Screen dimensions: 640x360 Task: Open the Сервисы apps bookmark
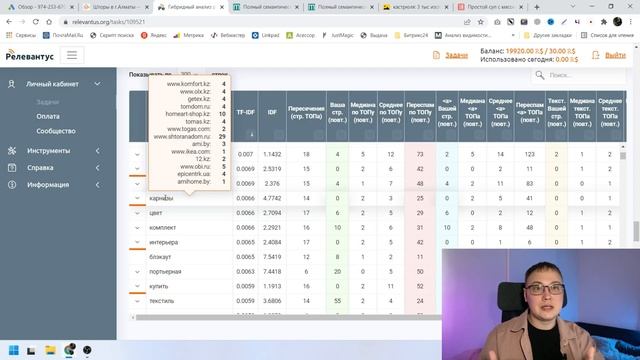[21, 36]
